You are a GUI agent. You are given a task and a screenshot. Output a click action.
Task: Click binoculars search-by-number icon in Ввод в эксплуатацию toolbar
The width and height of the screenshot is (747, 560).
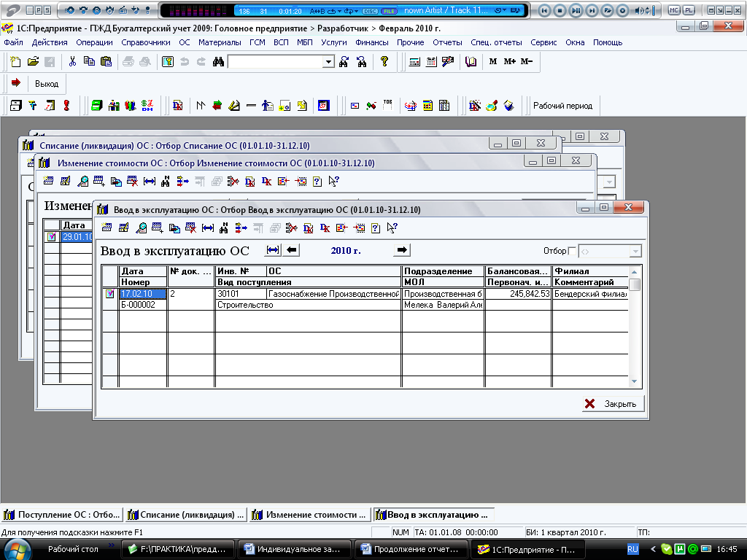pyautogui.click(x=223, y=228)
